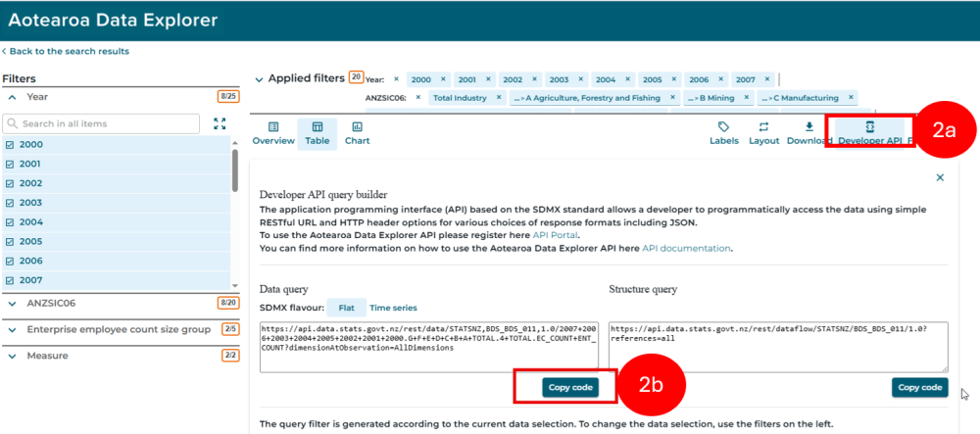Screen dimensions: 980x434
Task: Expand the ANZSIC06 filter section
Action: pyautogui.click(x=122, y=303)
